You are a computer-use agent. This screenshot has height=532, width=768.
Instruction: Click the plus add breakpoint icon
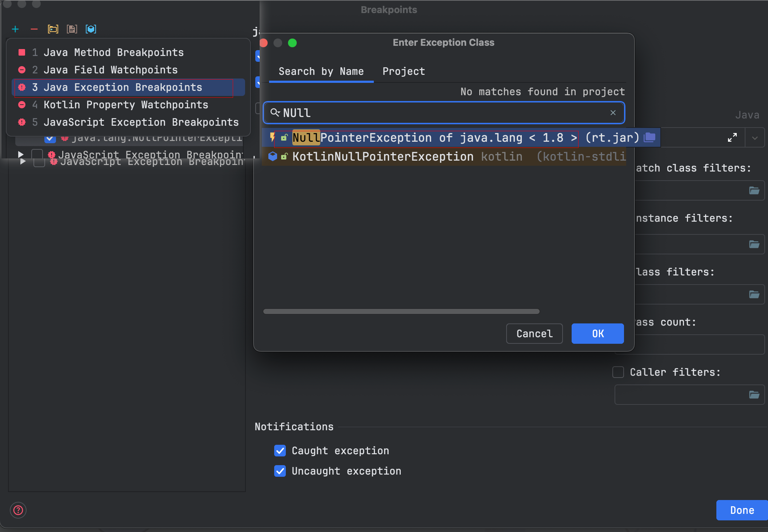click(15, 29)
